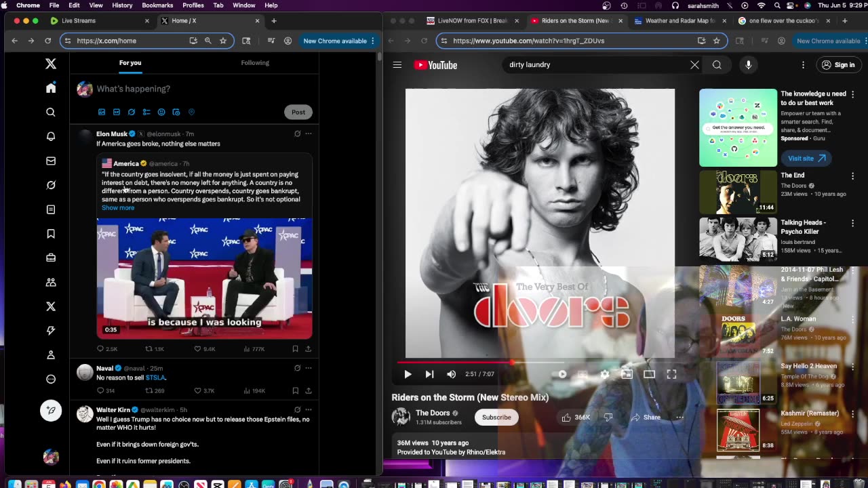The height and width of the screenshot is (488, 868).
Task: Select the For you tab
Action: (130, 62)
